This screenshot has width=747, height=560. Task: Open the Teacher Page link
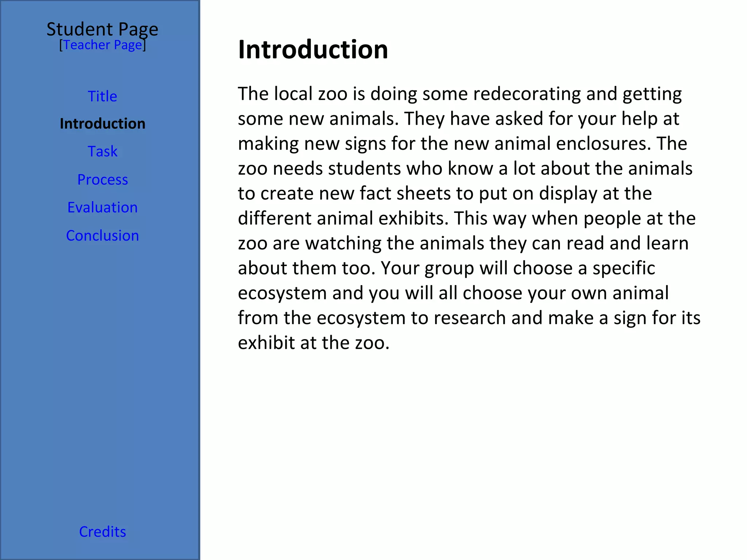[102, 45]
